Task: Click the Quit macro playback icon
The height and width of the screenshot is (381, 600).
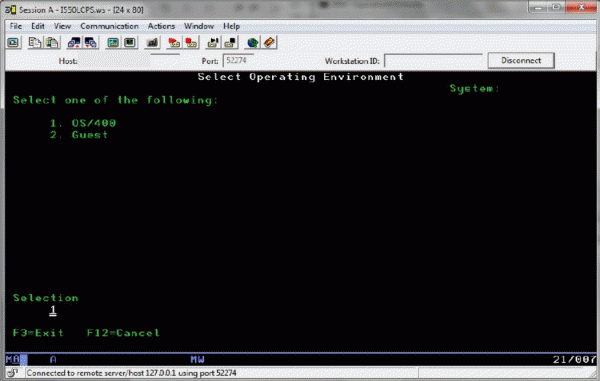Action: [x=230, y=42]
